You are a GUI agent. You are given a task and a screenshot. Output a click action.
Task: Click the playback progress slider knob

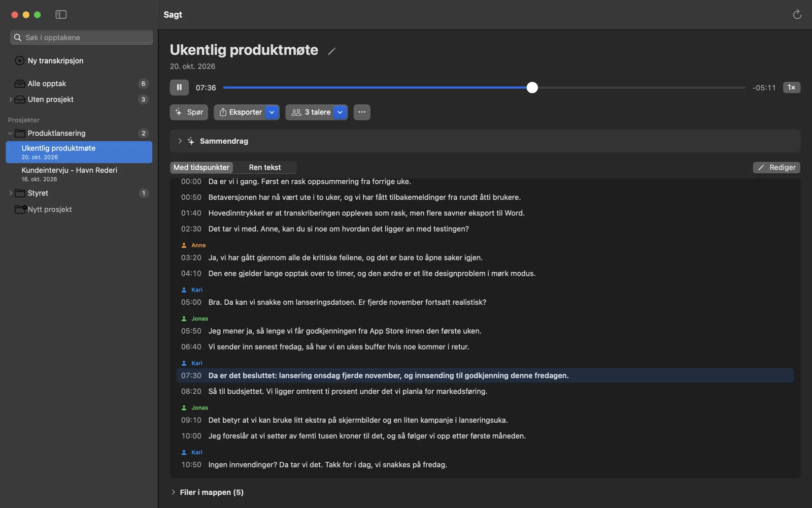(532, 87)
